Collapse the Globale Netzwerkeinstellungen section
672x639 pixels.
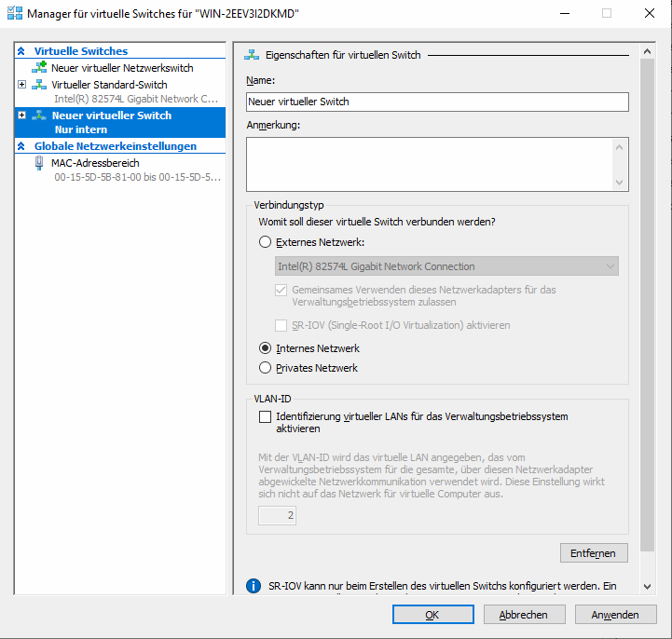coord(21,146)
